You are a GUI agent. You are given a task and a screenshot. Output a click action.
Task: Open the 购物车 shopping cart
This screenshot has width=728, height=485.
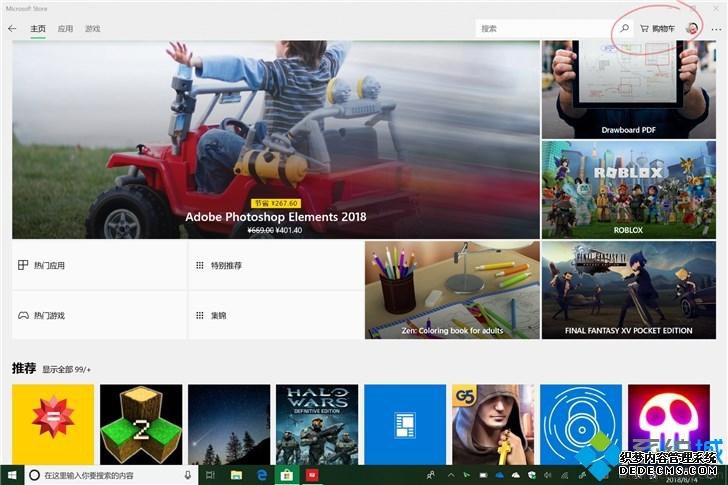pyautogui.click(x=657, y=29)
